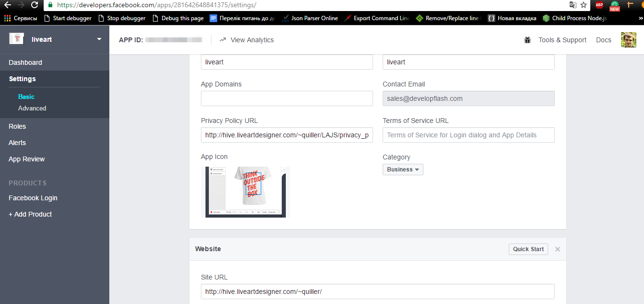Reload the page with refresh icon
Screen dimensions: 644x304
(x=35, y=5)
